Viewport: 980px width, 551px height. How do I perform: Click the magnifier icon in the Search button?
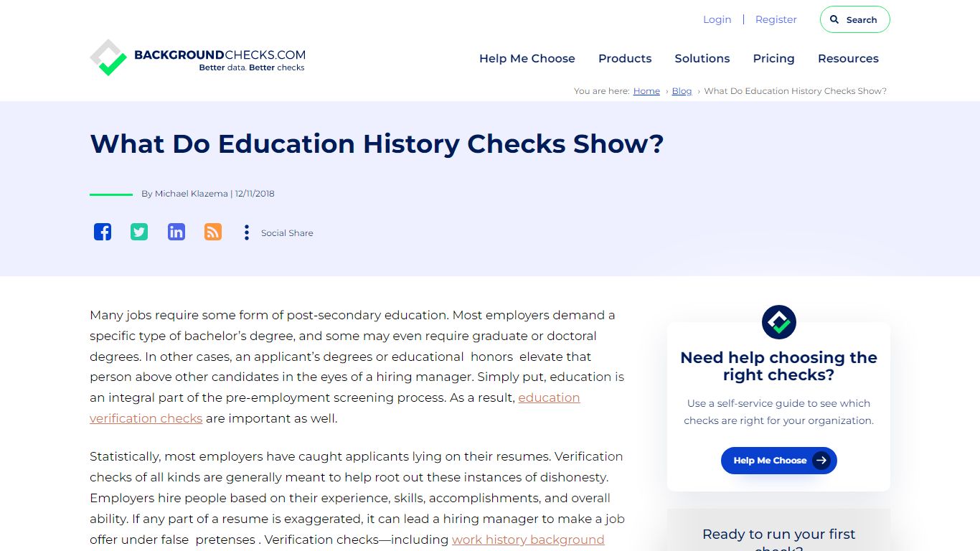click(834, 19)
